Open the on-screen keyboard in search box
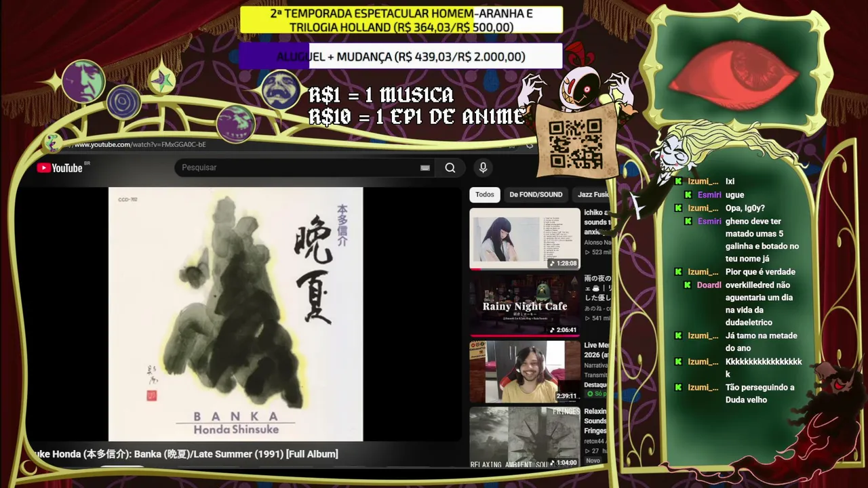The width and height of the screenshot is (868, 488). (425, 168)
